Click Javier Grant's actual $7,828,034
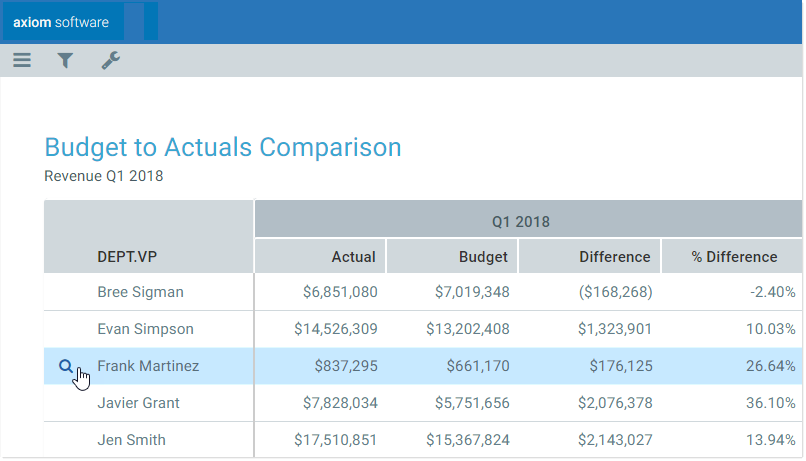Image resolution: width=806 pixels, height=461 pixels. [x=340, y=403]
